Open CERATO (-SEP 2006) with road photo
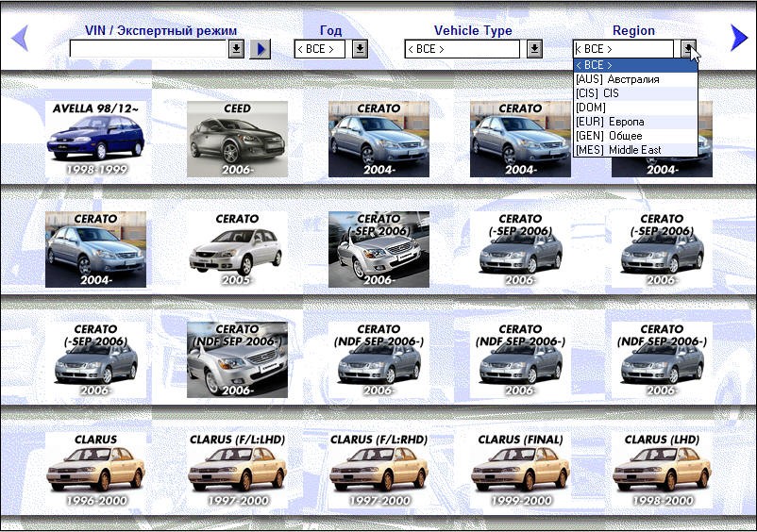The image size is (757, 532). 379,249
